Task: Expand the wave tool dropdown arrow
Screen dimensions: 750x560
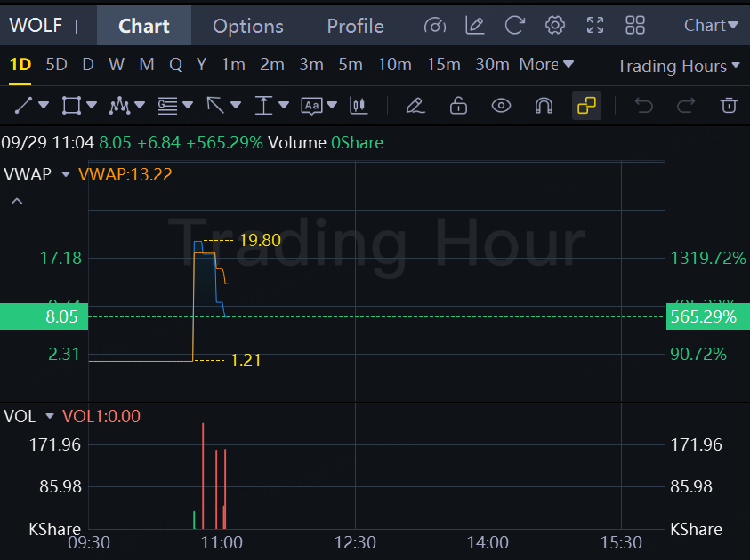Action: [x=140, y=105]
